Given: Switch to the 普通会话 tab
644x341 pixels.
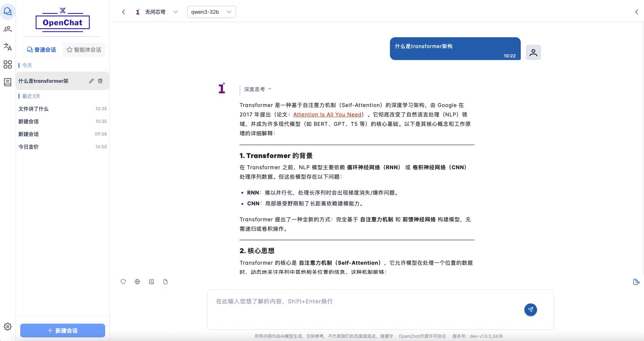Looking at the screenshot, I should pos(42,50).
